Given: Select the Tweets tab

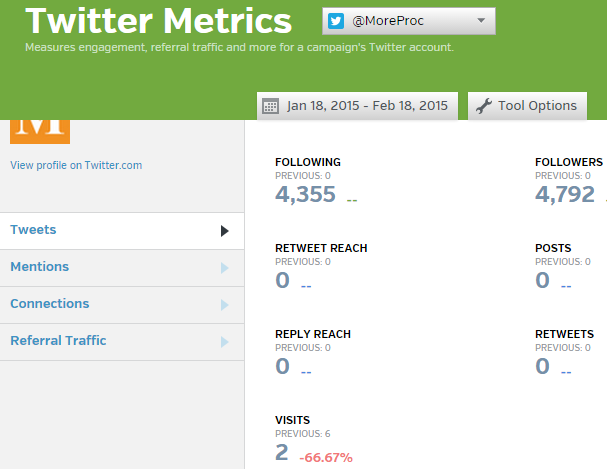Looking at the screenshot, I should (x=122, y=231).
